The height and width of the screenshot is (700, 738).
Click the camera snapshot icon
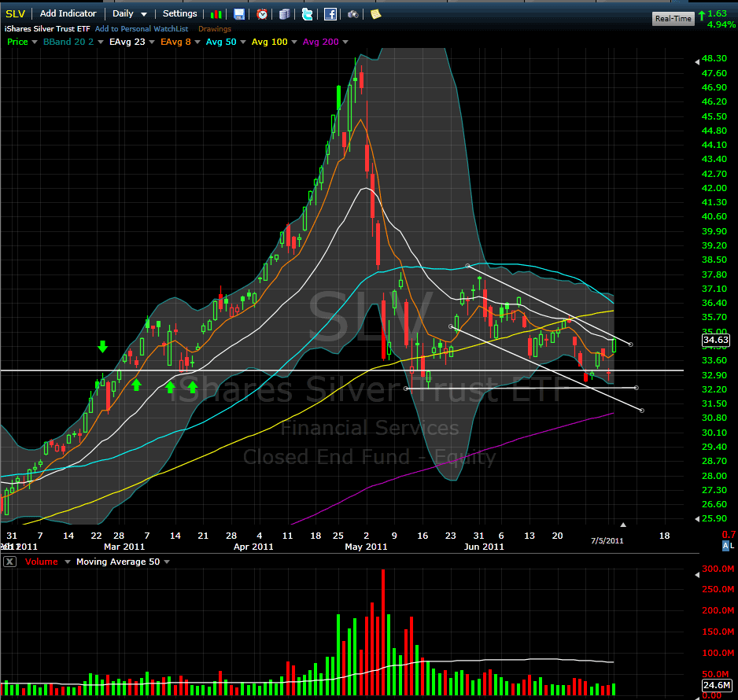353,14
